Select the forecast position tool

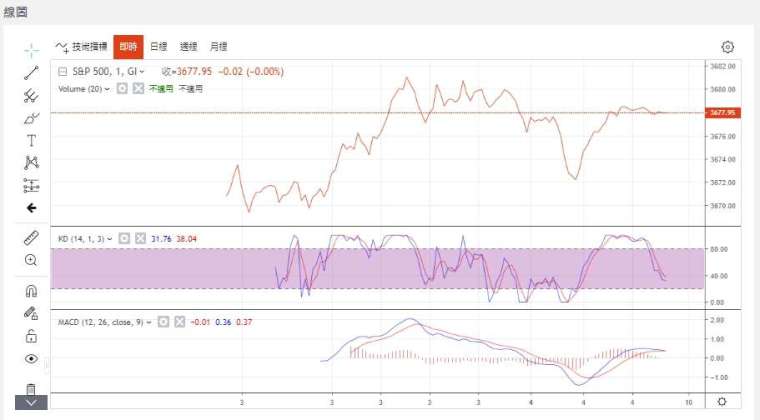[x=32, y=186]
